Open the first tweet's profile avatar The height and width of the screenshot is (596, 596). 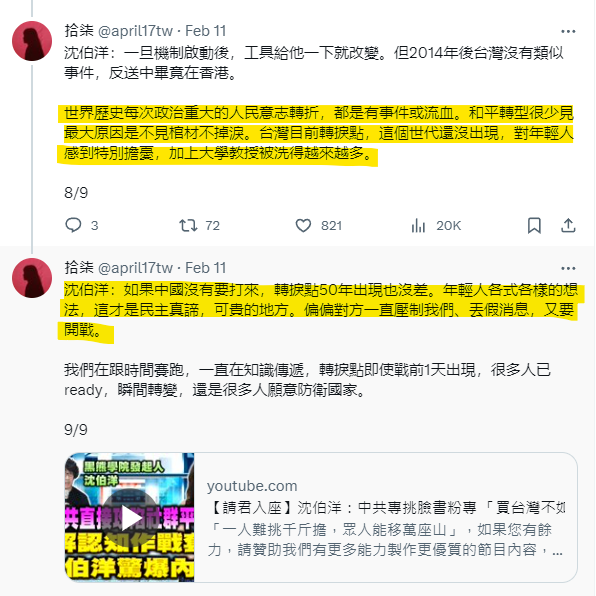click(x=32, y=41)
